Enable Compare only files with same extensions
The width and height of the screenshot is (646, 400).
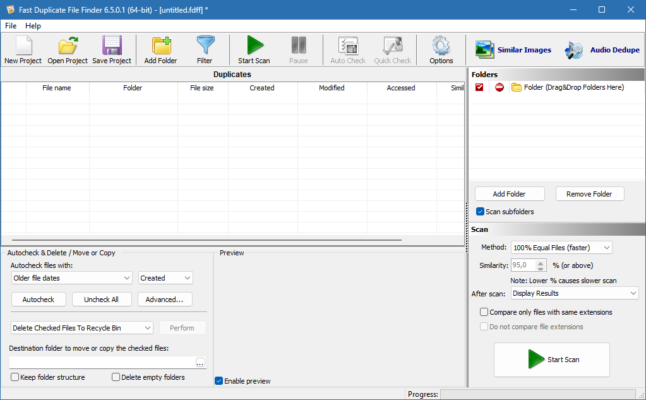484,312
